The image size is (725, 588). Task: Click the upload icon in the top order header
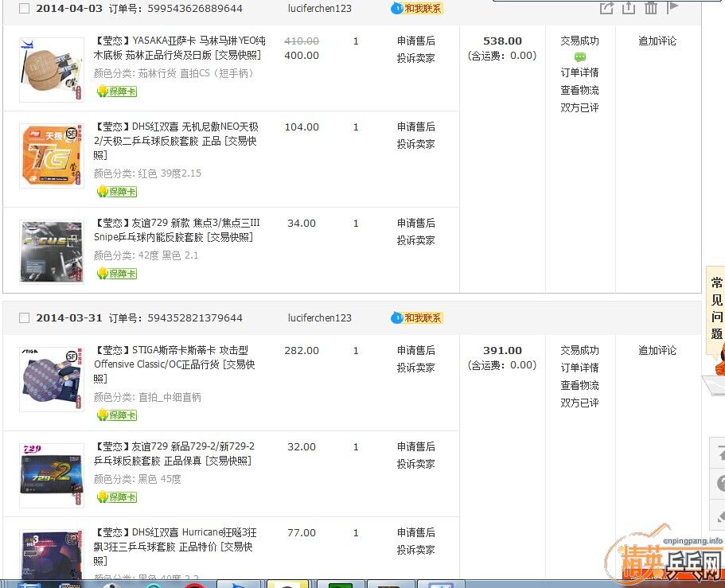coord(629,8)
